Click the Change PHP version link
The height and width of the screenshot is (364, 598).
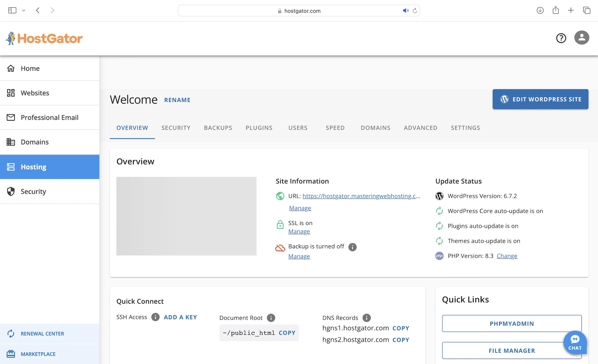click(x=507, y=256)
